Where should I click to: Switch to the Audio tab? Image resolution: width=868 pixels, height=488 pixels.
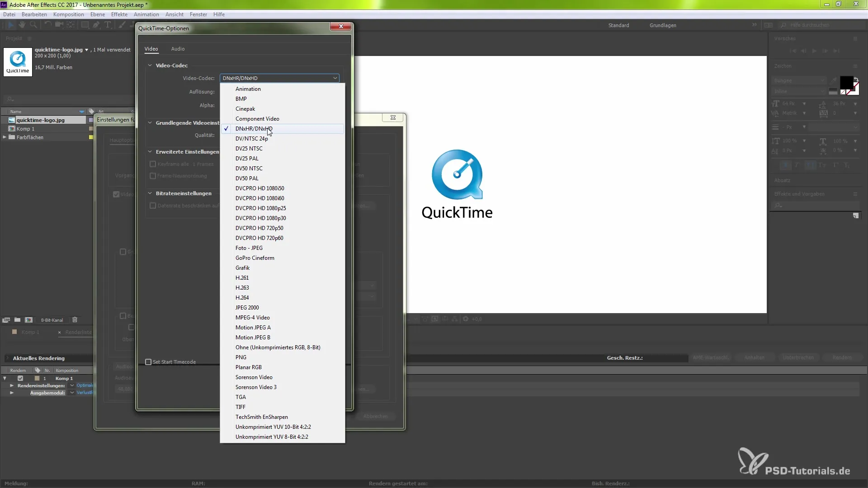click(178, 49)
